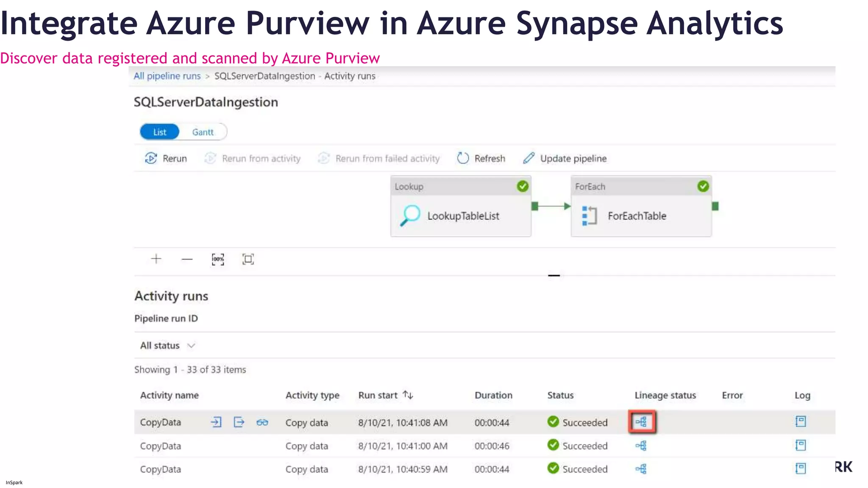
Task: Click the panel resize handle bar
Action: 554,276
